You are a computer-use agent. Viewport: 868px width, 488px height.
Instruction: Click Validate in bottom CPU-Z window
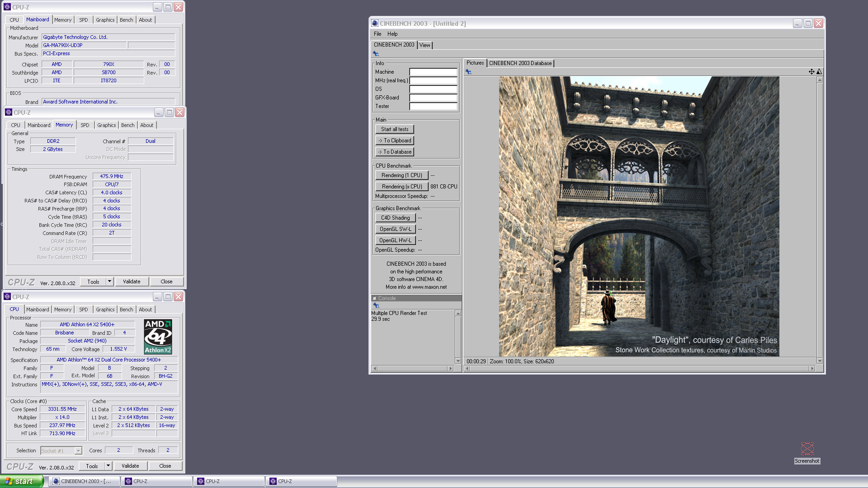(130, 466)
